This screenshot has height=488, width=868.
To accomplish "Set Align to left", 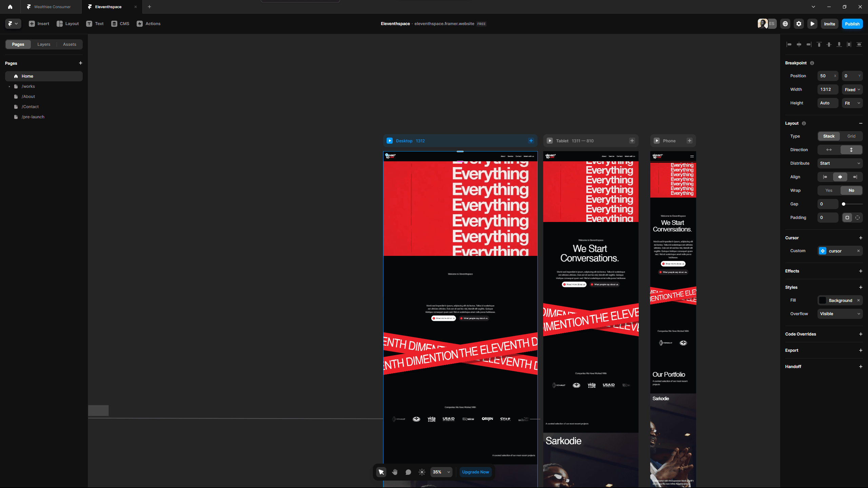I will click(825, 177).
